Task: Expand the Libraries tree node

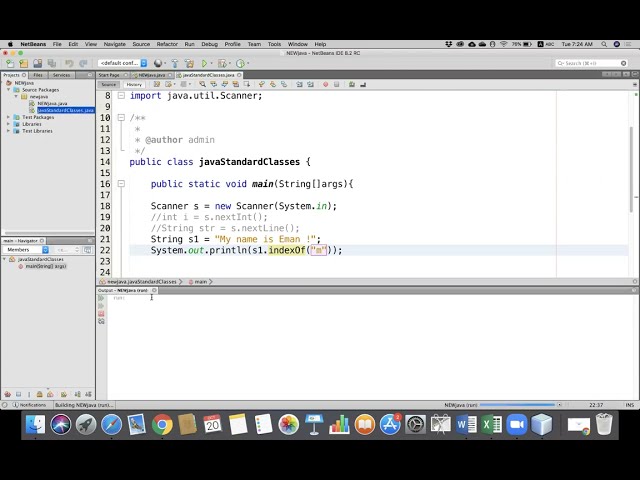Action: [9, 124]
